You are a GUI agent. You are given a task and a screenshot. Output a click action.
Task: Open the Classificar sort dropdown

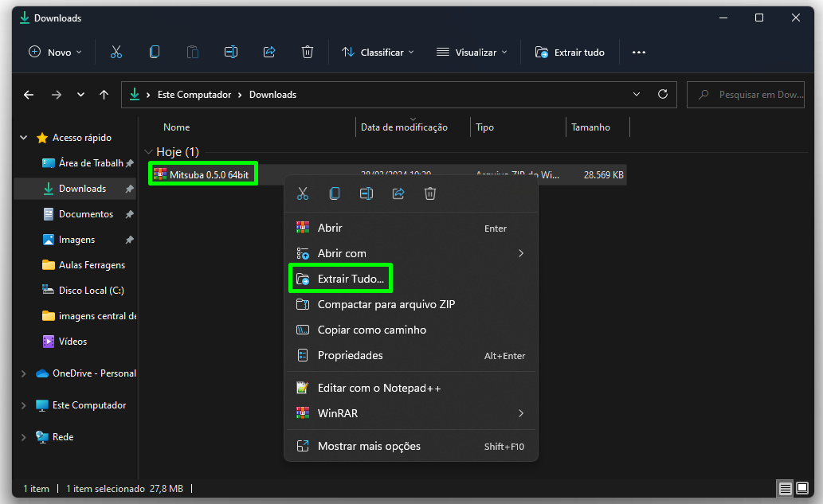[378, 53]
